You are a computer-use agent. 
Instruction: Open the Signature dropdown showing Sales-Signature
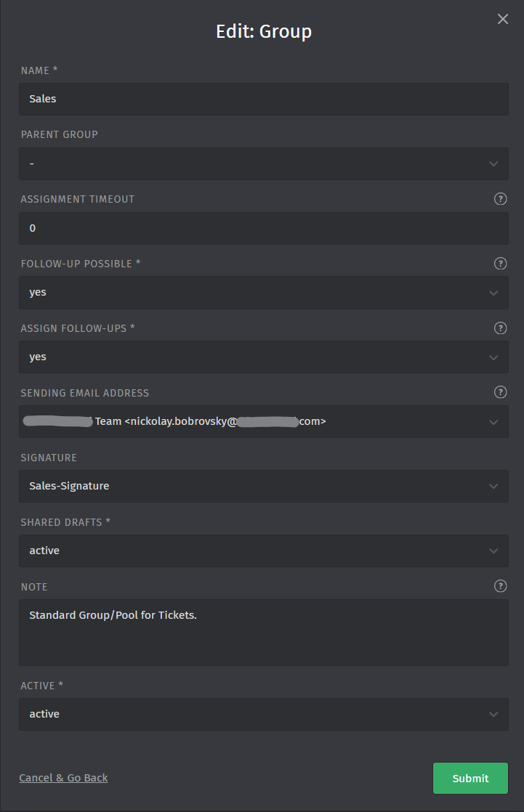(x=263, y=486)
